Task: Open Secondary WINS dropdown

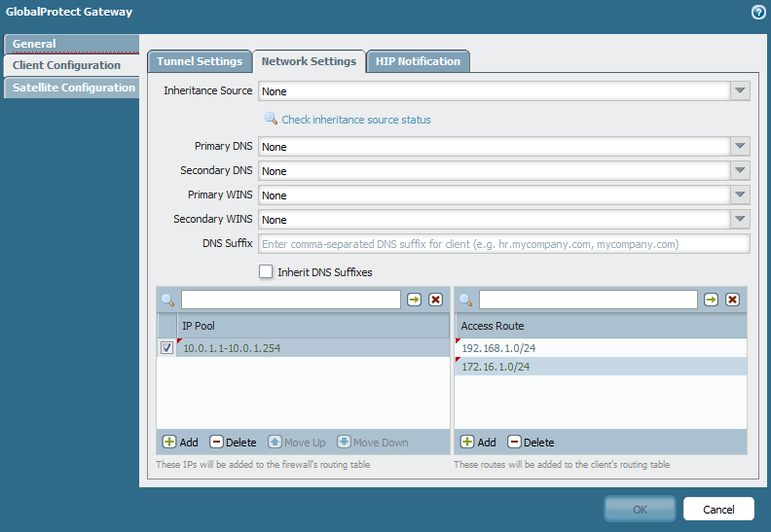Action: 740,219
